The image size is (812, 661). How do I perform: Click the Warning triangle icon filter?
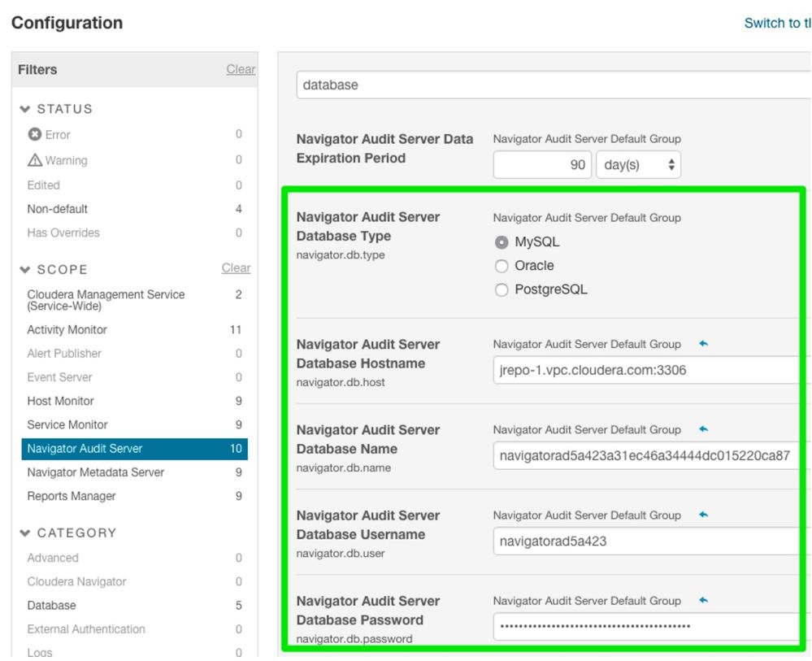pos(35,160)
